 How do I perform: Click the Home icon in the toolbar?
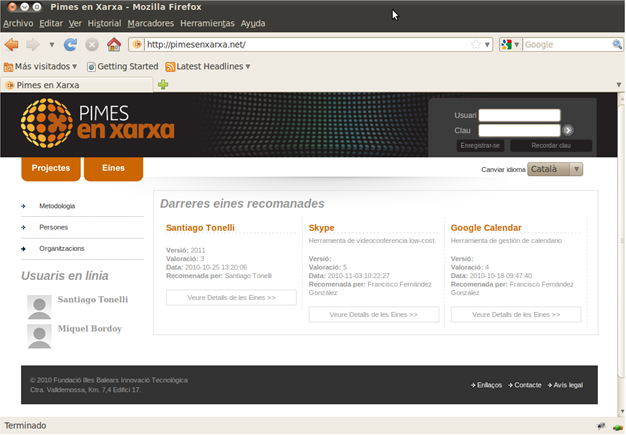113,45
